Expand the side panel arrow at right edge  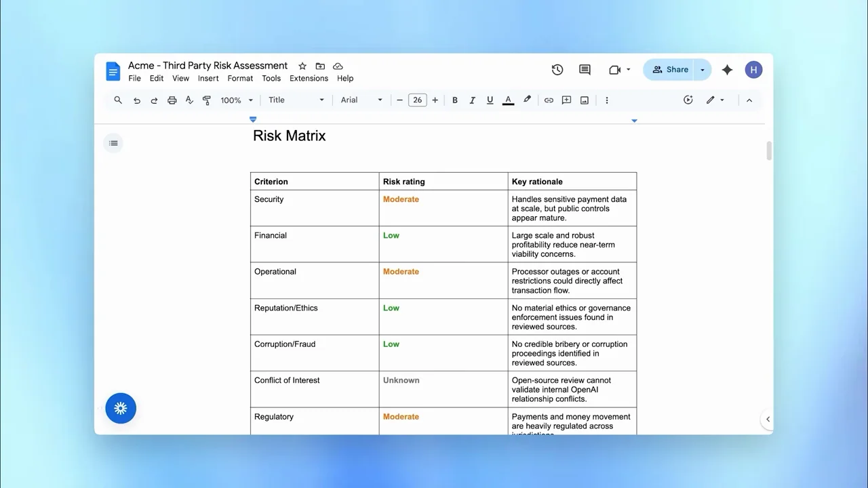click(768, 419)
